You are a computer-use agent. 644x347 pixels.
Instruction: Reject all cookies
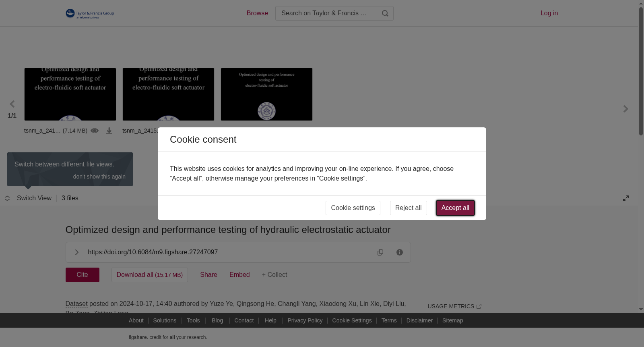(x=408, y=208)
